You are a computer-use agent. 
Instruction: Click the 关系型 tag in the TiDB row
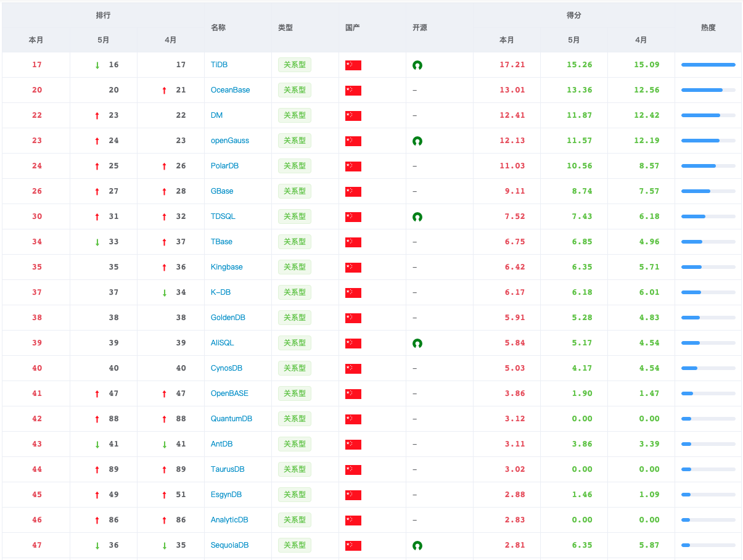tap(295, 65)
